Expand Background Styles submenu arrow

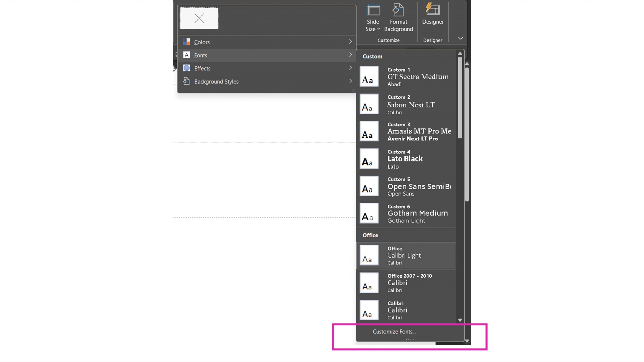coord(350,81)
